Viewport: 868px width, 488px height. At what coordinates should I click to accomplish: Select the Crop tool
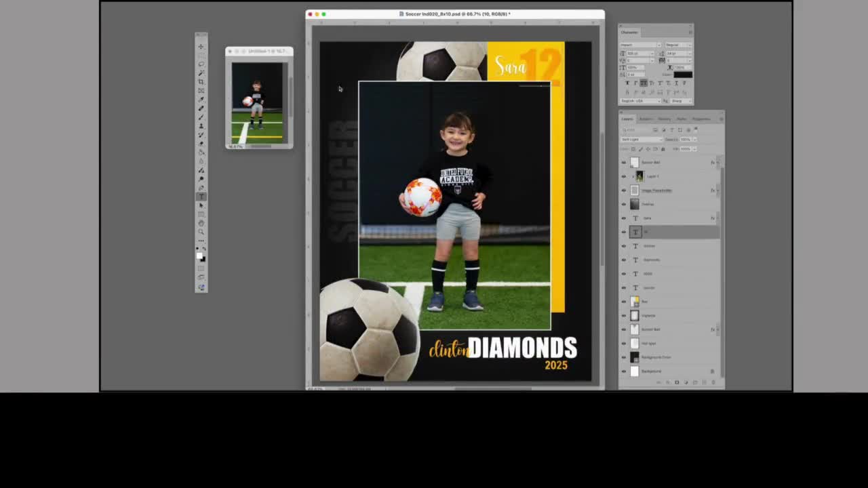201,81
